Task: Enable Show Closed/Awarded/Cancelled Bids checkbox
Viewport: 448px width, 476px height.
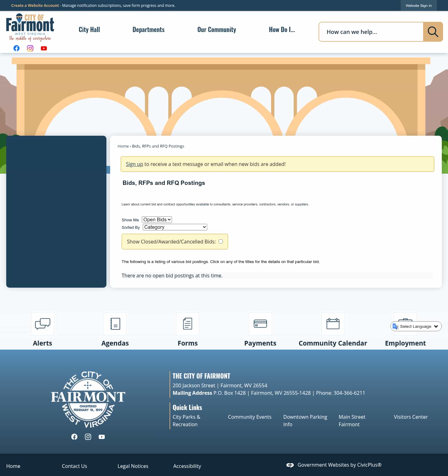Action: (x=221, y=241)
